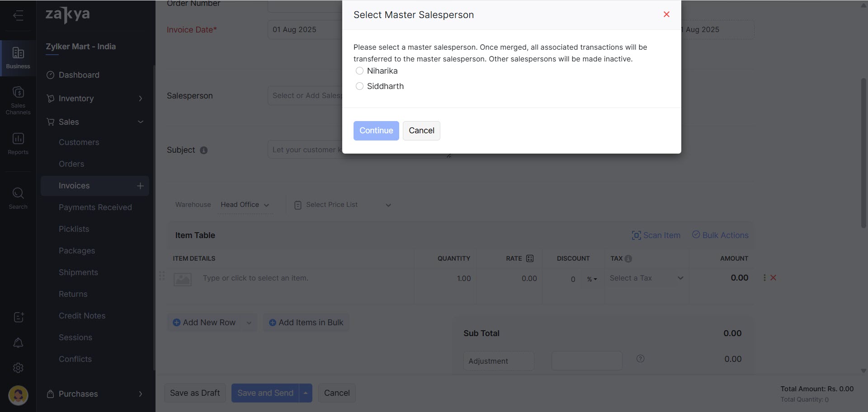
Task: Open the Head Office warehouse dropdown
Action: pyautogui.click(x=245, y=205)
